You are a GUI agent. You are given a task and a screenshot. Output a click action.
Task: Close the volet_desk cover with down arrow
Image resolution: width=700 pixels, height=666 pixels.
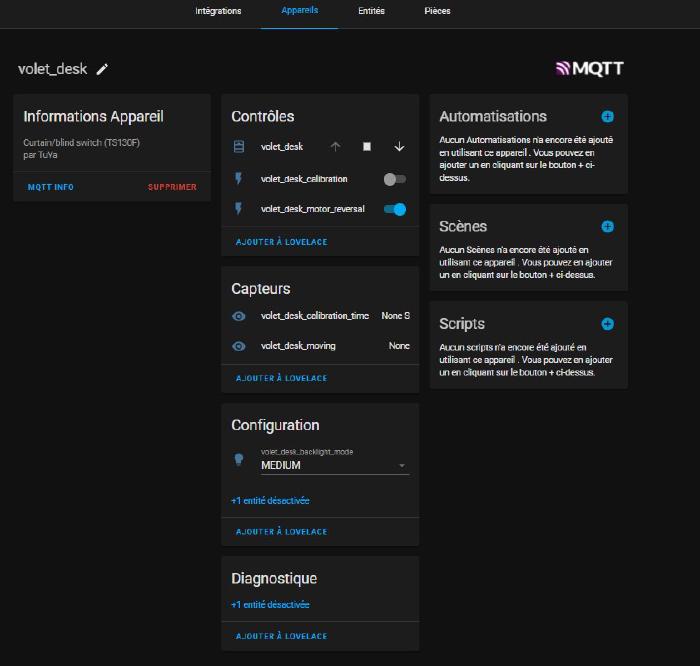click(399, 147)
